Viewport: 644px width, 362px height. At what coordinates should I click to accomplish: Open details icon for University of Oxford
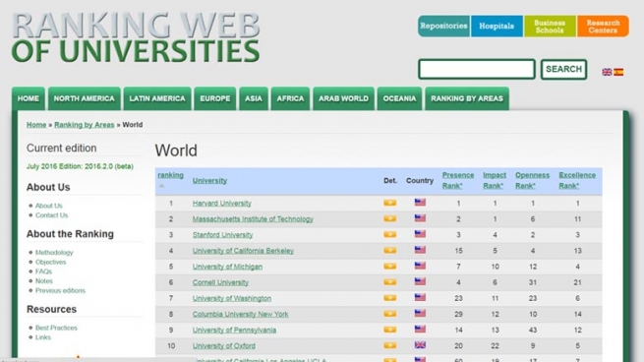[x=389, y=345]
